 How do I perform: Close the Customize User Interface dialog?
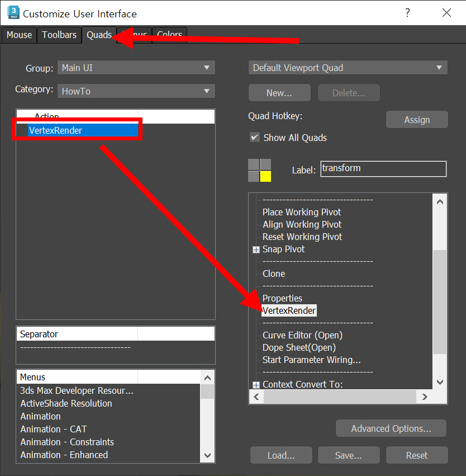click(446, 13)
